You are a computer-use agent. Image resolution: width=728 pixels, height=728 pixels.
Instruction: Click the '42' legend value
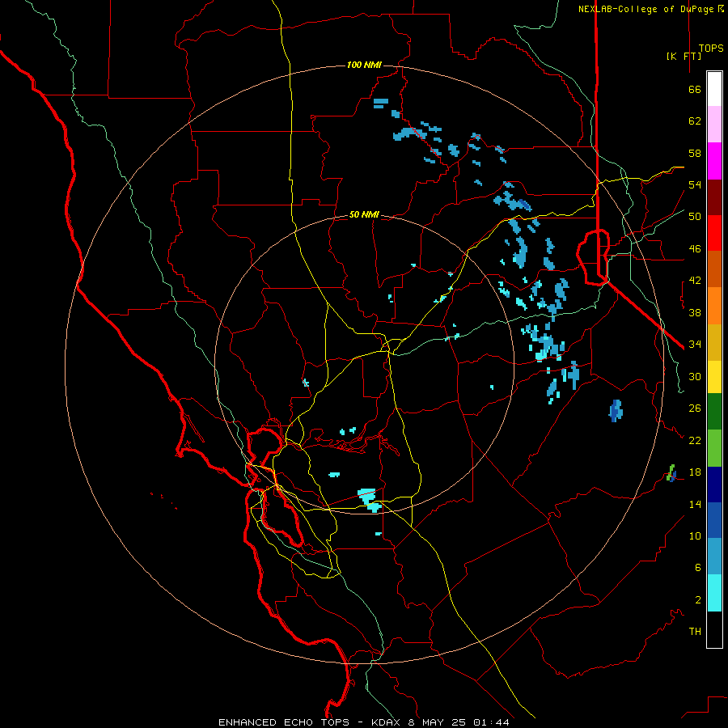click(x=695, y=281)
